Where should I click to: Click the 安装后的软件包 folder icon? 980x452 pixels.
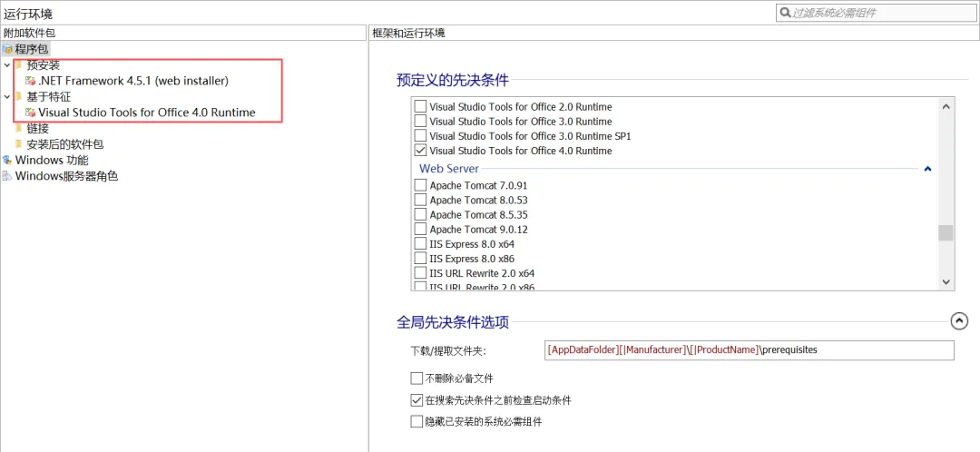pyautogui.click(x=19, y=143)
